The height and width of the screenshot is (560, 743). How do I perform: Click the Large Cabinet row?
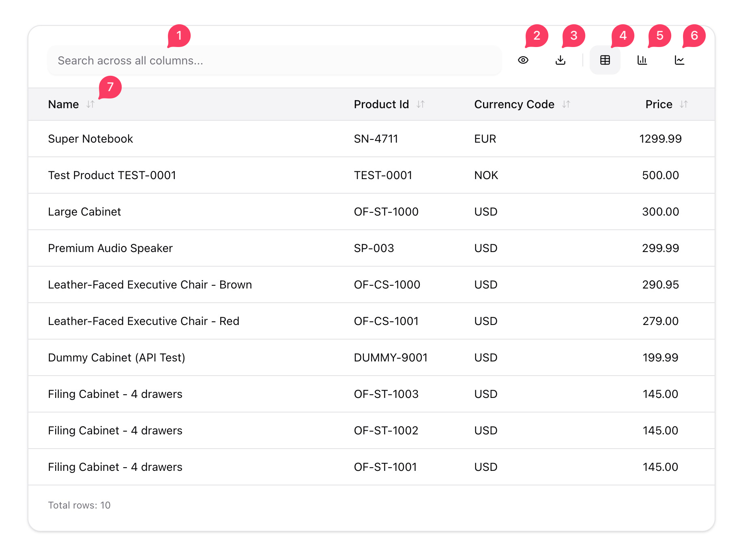tap(84, 212)
